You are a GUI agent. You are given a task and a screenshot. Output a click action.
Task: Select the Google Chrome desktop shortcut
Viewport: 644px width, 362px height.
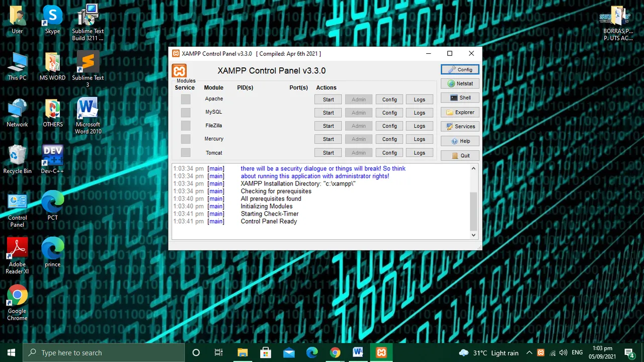(17, 303)
